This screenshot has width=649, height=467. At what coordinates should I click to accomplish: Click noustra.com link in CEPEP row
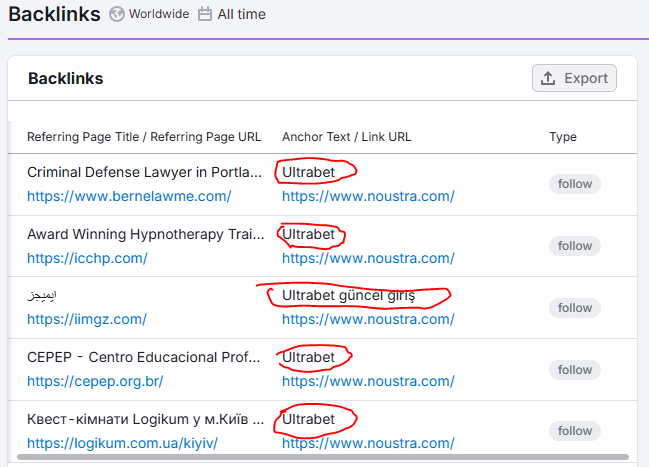pyautogui.click(x=368, y=381)
